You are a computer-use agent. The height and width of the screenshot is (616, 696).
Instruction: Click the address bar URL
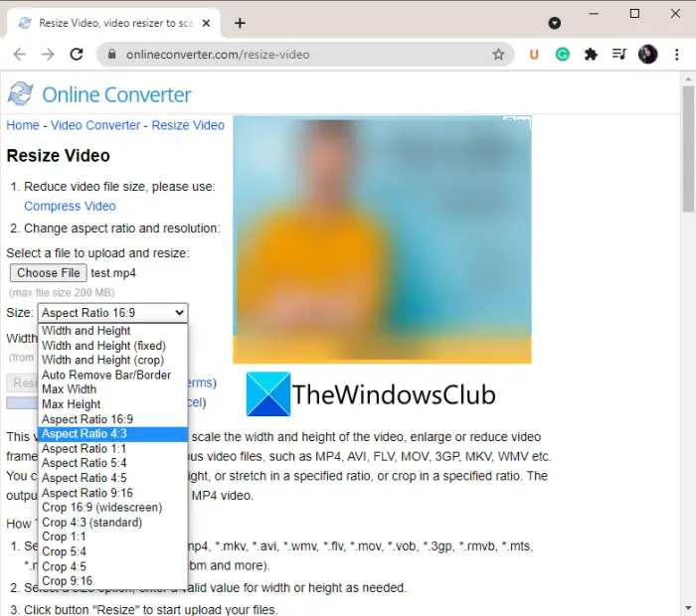click(218, 55)
